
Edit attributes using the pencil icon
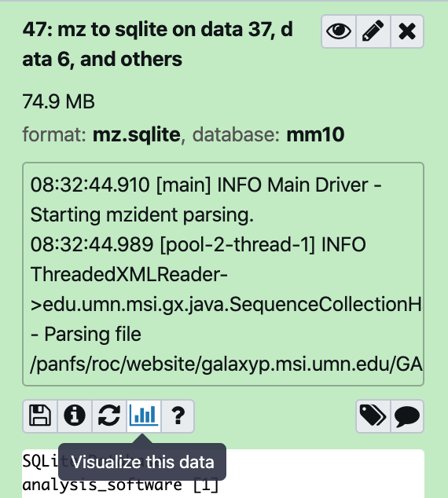coord(373,31)
